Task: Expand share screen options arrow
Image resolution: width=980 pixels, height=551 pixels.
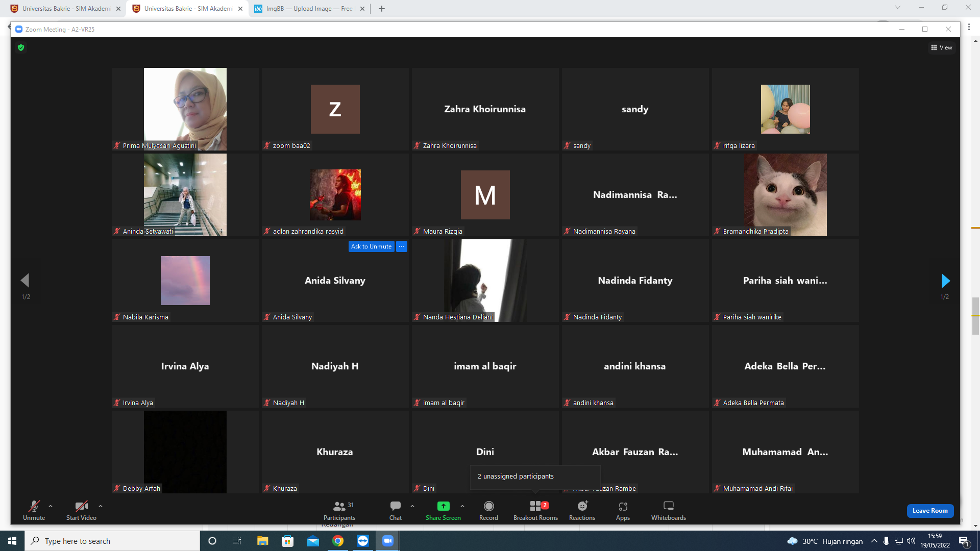Action: 462,506
